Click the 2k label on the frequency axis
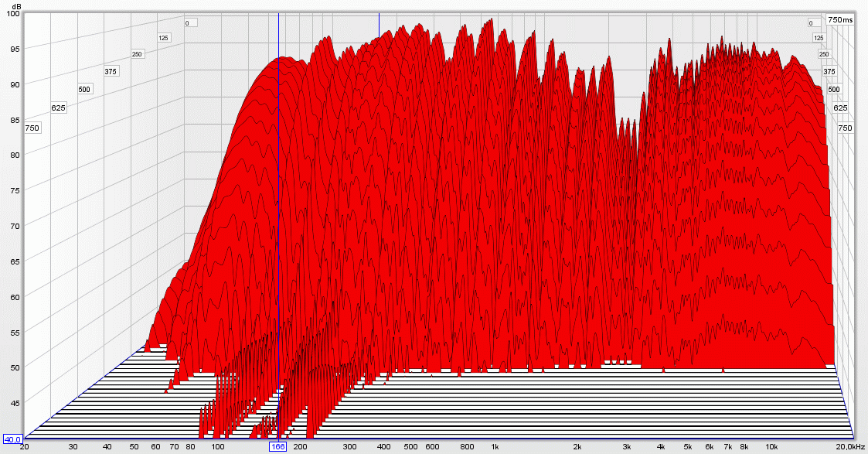The image size is (868, 454). coord(577,447)
